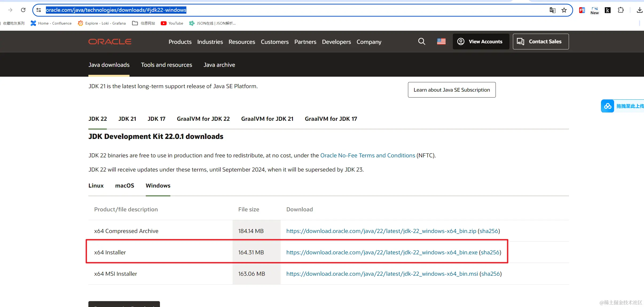Open the Home - Confluence bookmark
The image size is (644, 307).
tap(51, 23)
